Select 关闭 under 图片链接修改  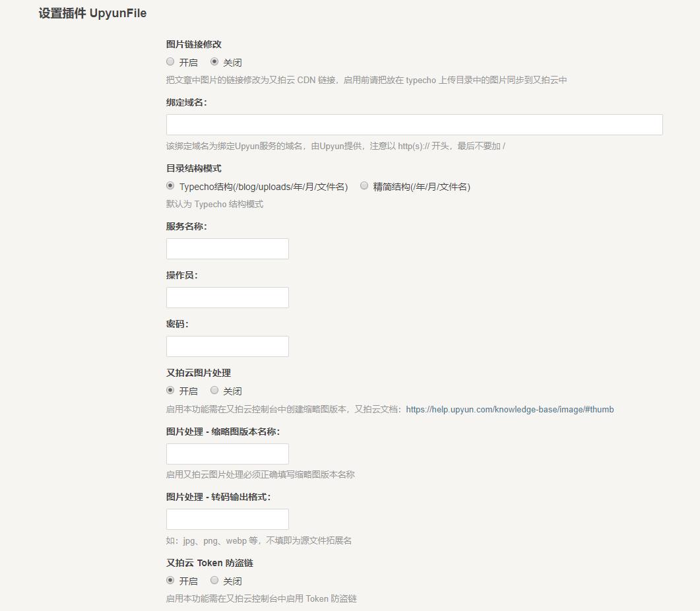click(x=214, y=62)
